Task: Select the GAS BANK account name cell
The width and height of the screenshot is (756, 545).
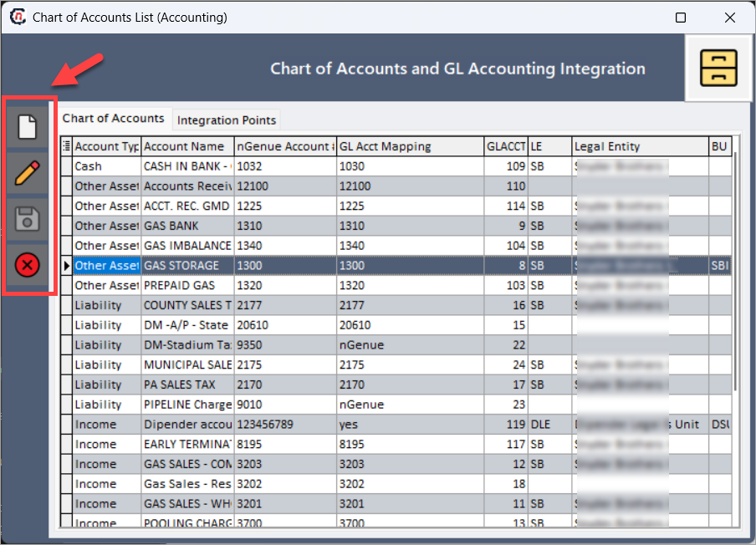Action: click(187, 226)
